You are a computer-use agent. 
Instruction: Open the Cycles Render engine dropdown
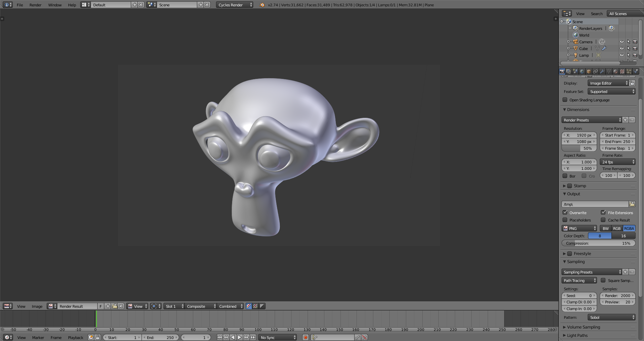(x=234, y=5)
